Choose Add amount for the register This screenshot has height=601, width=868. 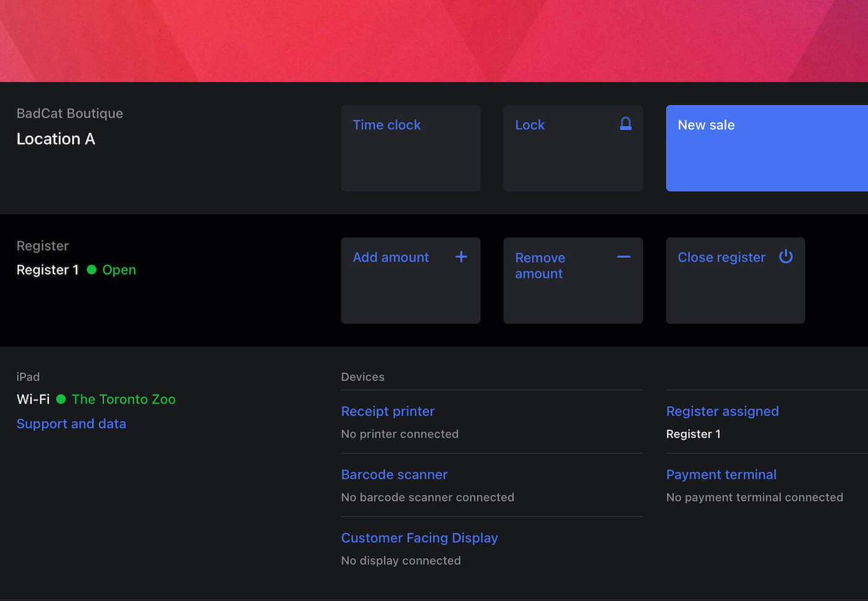(410, 280)
